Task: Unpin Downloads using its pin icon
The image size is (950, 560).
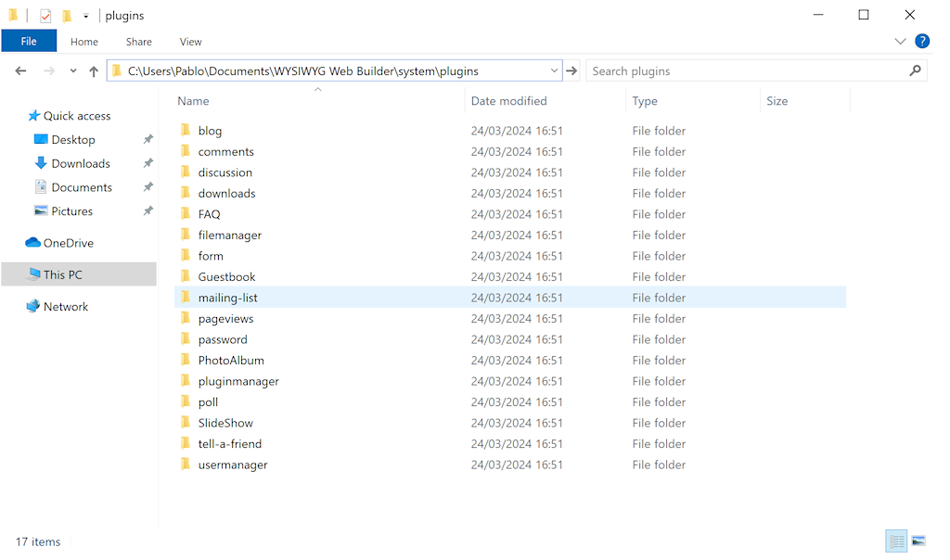Action: click(148, 163)
